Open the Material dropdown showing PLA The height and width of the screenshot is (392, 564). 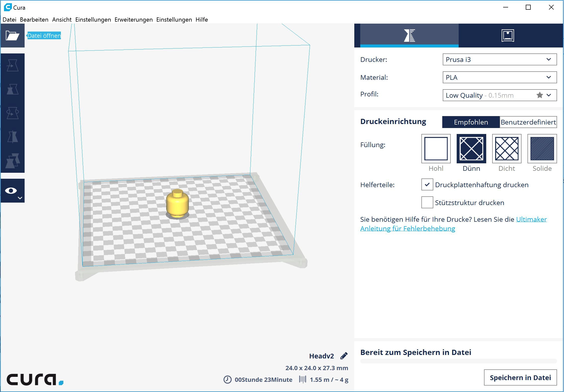click(499, 78)
